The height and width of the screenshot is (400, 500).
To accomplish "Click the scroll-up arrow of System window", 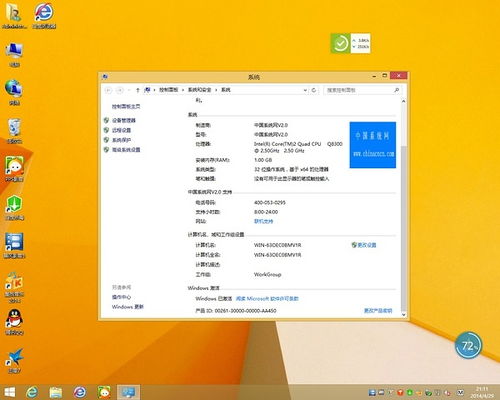I will [404, 101].
